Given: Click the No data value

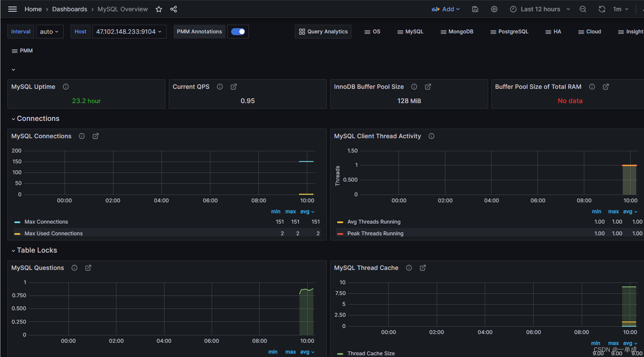Looking at the screenshot, I should pyautogui.click(x=570, y=101).
